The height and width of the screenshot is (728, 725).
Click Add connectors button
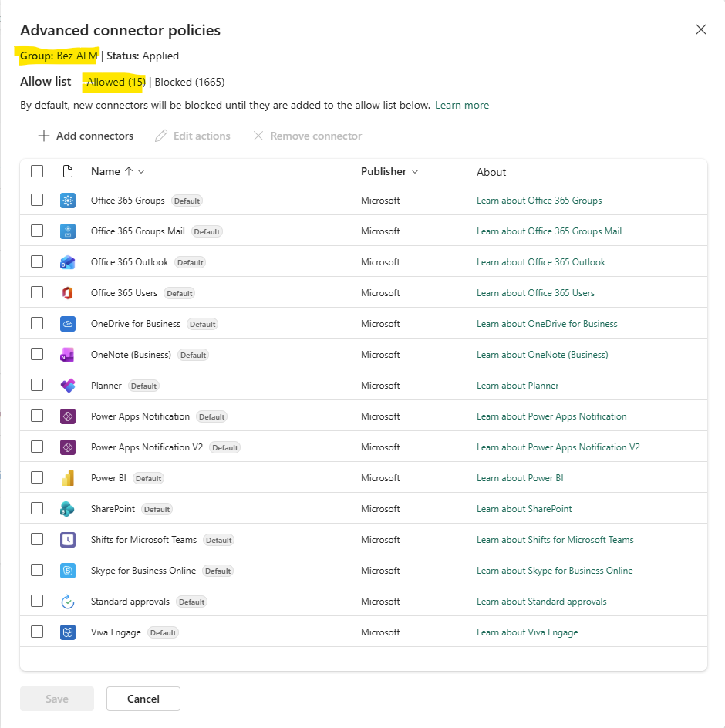coord(86,136)
